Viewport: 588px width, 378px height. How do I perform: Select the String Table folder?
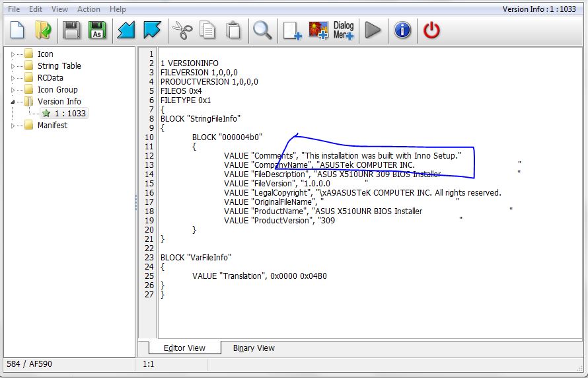(59, 65)
